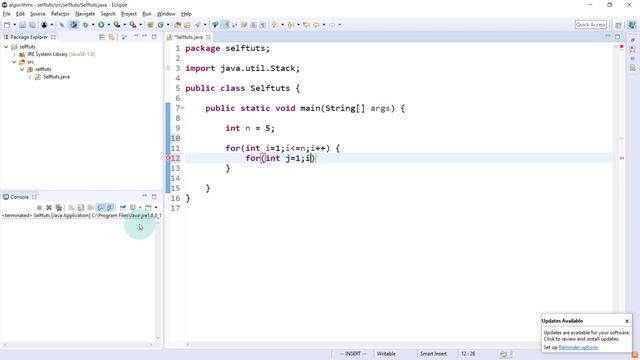Click the Debug (bug) toolbar icon
Image resolution: width=640 pixels, height=360 pixels.
click(86, 25)
